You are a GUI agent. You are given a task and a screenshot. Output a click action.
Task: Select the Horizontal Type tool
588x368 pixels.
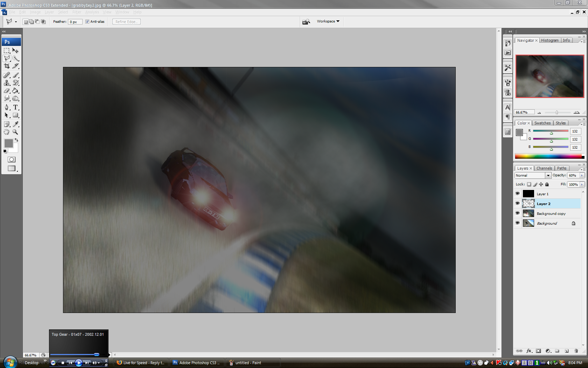tap(15, 107)
